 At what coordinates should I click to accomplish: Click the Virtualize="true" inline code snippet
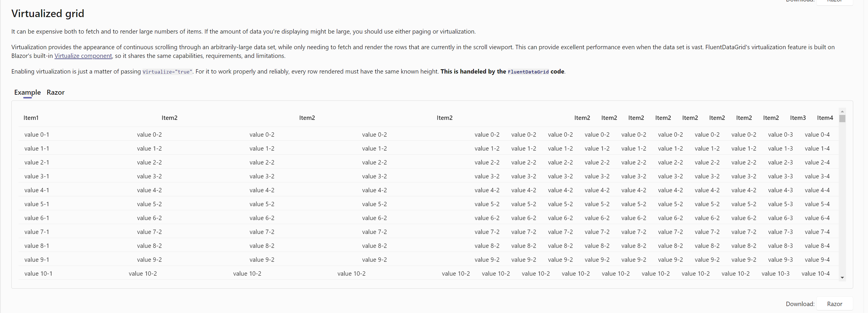tap(167, 71)
